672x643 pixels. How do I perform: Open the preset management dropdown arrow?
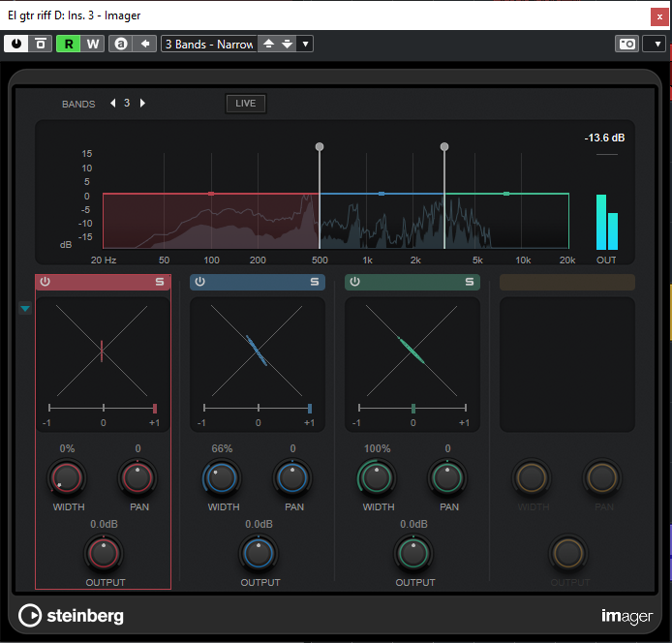coord(305,44)
